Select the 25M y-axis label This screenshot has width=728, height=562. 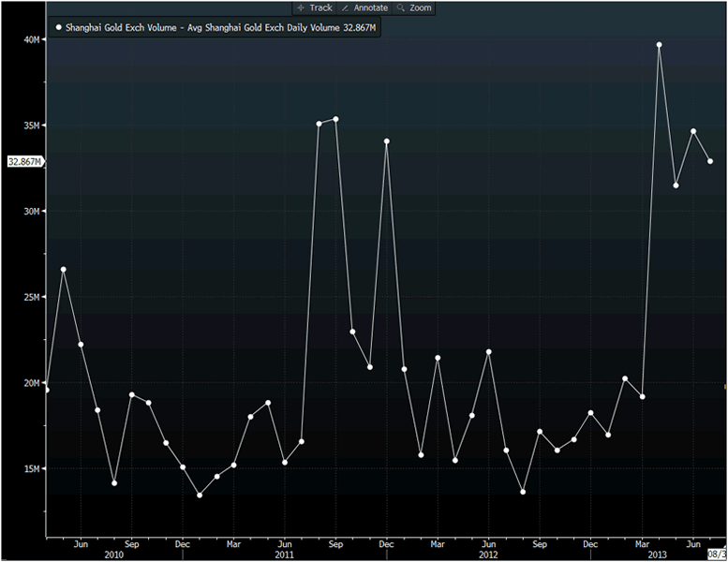(x=31, y=297)
